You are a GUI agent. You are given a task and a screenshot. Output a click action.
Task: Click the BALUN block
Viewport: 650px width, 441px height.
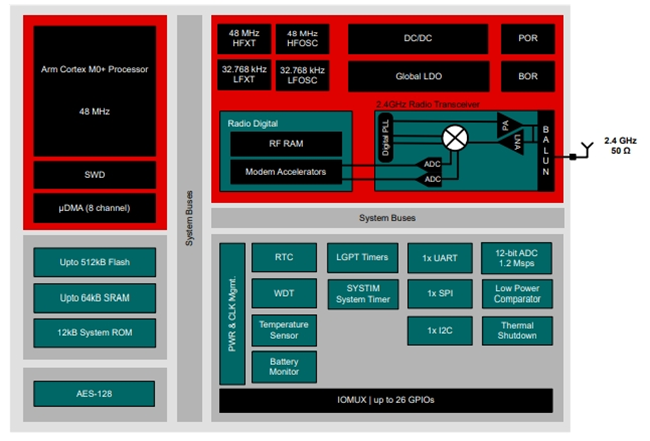pos(546,151)
